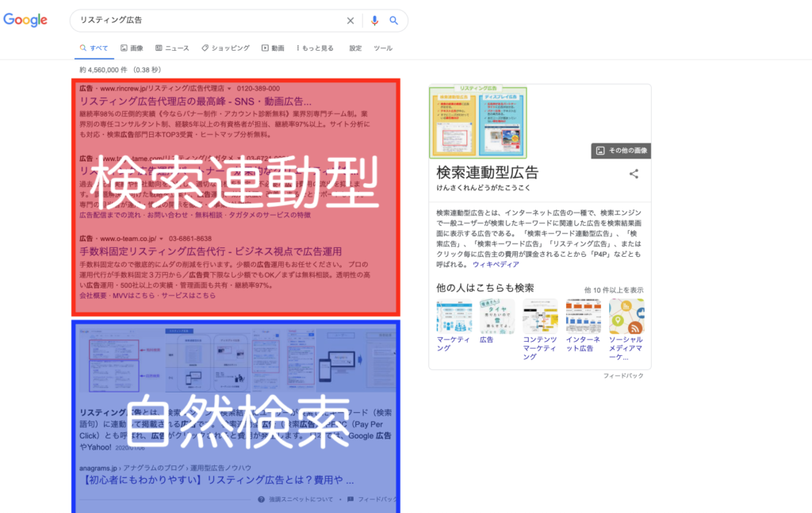Viewport: 812px width, 513px height.
Task: Click the 他の人はこちらも検索 heading
Action: [485, 288]
